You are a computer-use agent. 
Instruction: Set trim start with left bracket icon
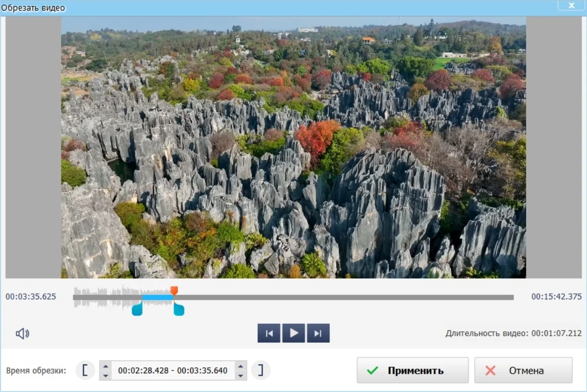tap(85, 370)
